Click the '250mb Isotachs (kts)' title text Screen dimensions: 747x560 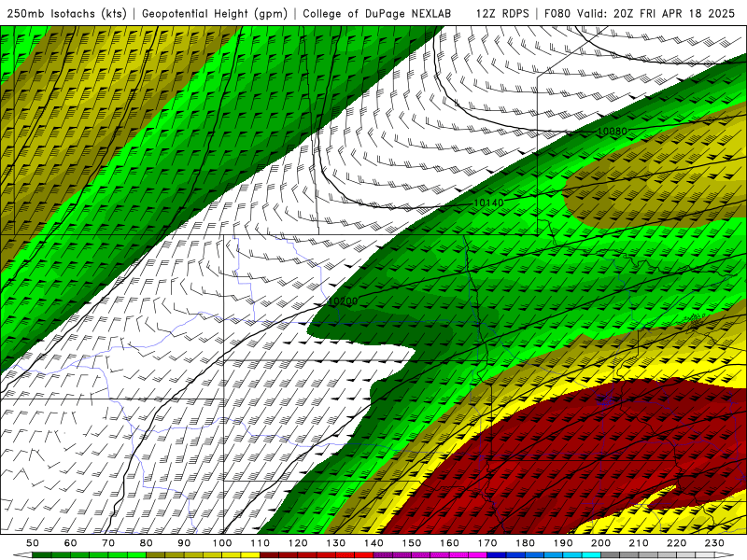(x=66, y=13)
